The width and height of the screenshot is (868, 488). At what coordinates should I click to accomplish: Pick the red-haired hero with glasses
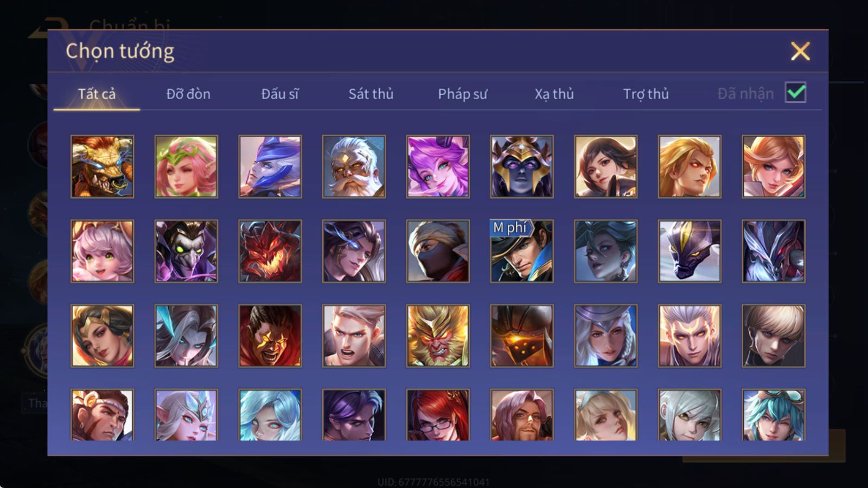coord(438,415)
